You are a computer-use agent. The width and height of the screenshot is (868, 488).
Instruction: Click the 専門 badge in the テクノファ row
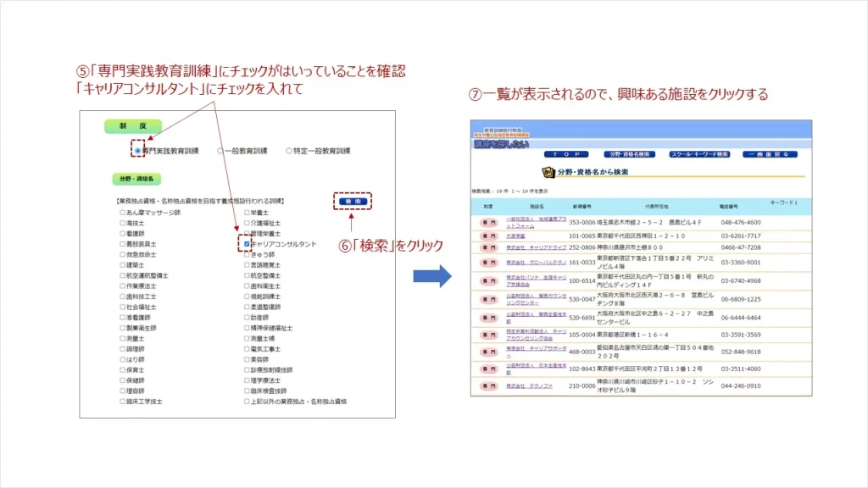[x=489, y=386]
